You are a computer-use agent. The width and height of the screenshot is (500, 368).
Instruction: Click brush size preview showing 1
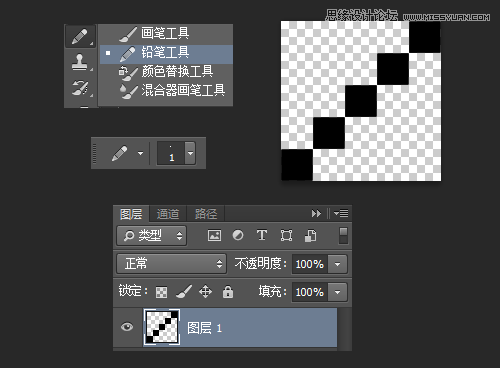[171, 153]
